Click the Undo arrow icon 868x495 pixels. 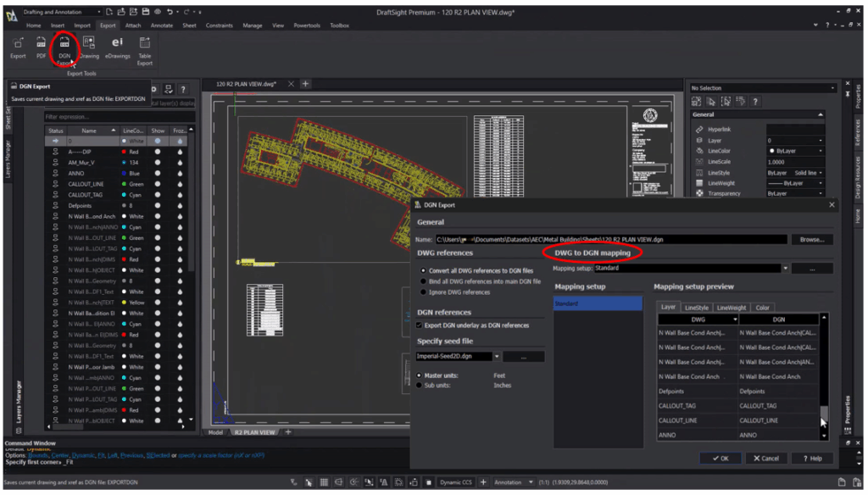pos(170,12)
